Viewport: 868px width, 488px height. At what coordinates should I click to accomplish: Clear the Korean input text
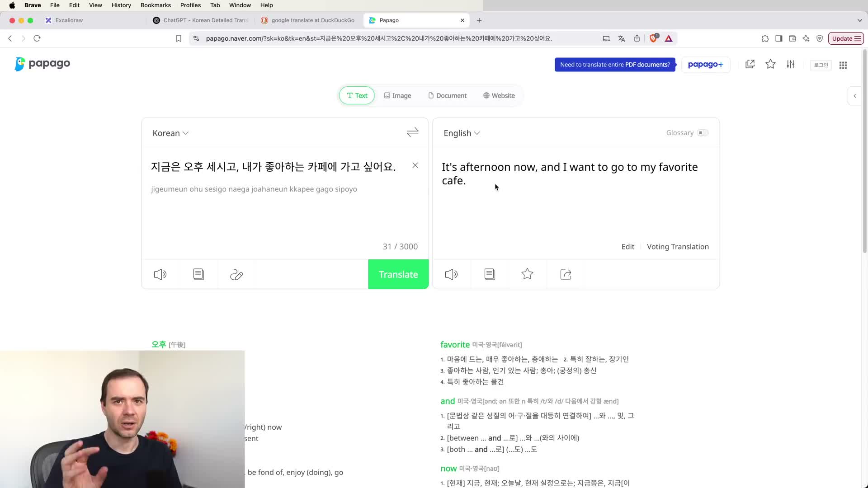(415, 165)
